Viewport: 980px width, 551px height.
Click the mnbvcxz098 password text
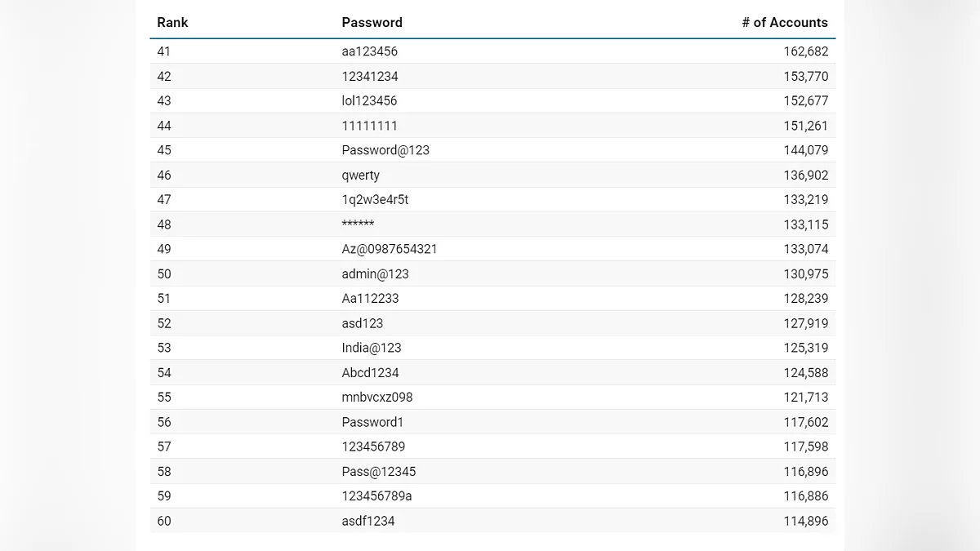(x=376, y=398)
